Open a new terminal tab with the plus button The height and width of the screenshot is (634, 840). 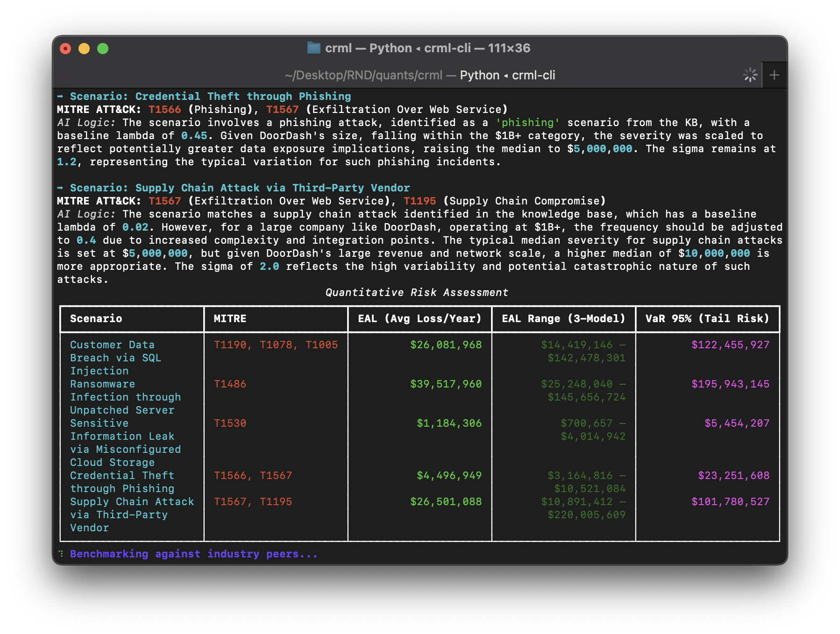775,74
